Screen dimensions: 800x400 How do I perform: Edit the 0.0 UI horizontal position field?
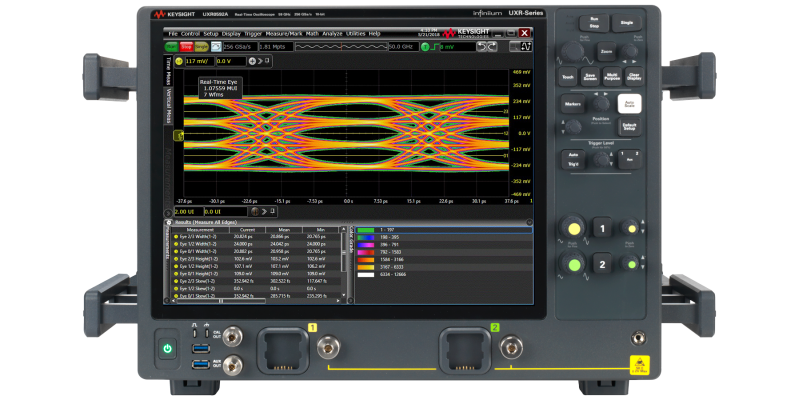pyautogui.click(x=226, y=211)
